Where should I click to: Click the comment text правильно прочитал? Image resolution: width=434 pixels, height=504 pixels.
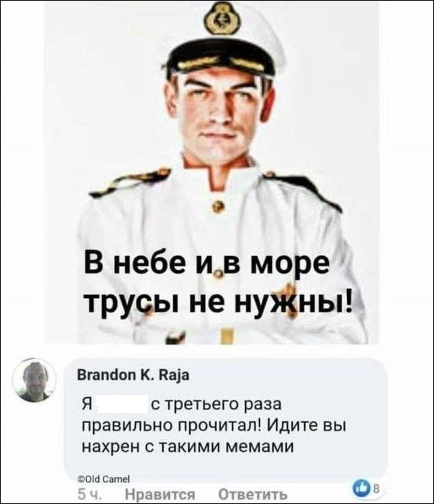(x=170, y=426)
